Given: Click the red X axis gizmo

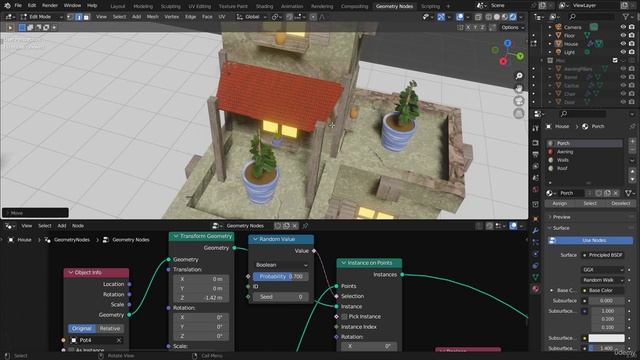Looking at the screenshot, I should [503, 62].
